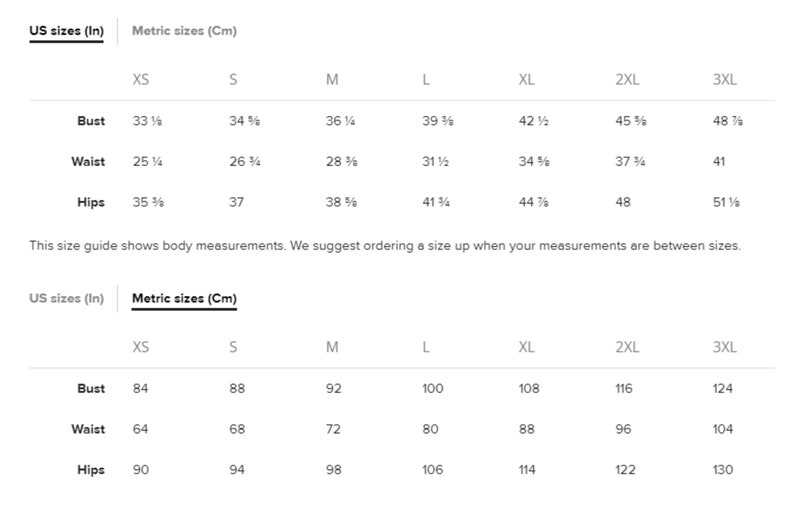Click the 41 waist value for 3XL

[719, 162]
